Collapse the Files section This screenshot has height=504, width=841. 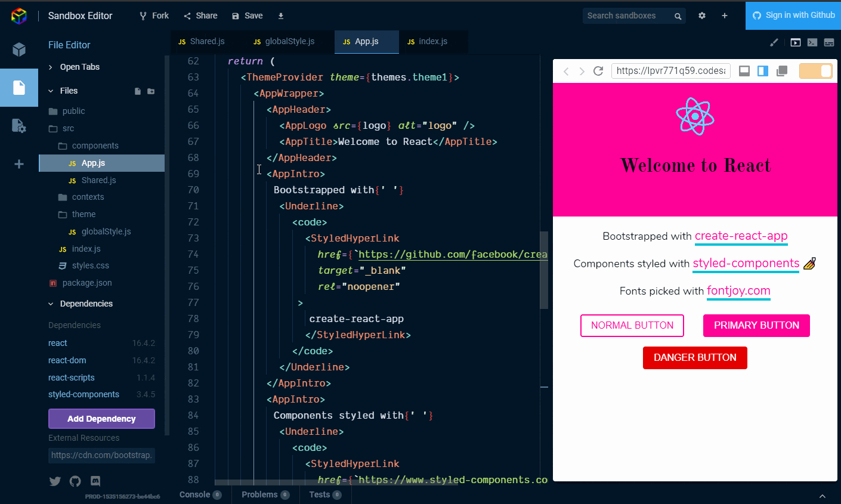tap(51, 91)
